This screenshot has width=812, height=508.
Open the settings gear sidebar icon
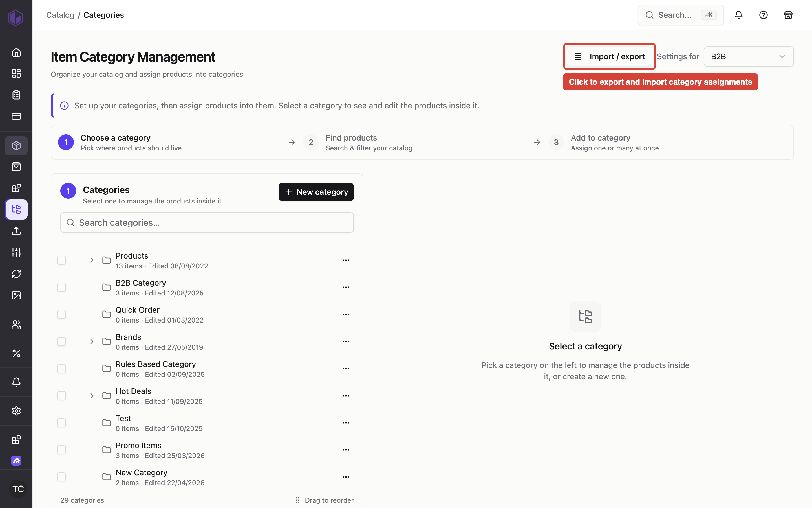point(16,411)
